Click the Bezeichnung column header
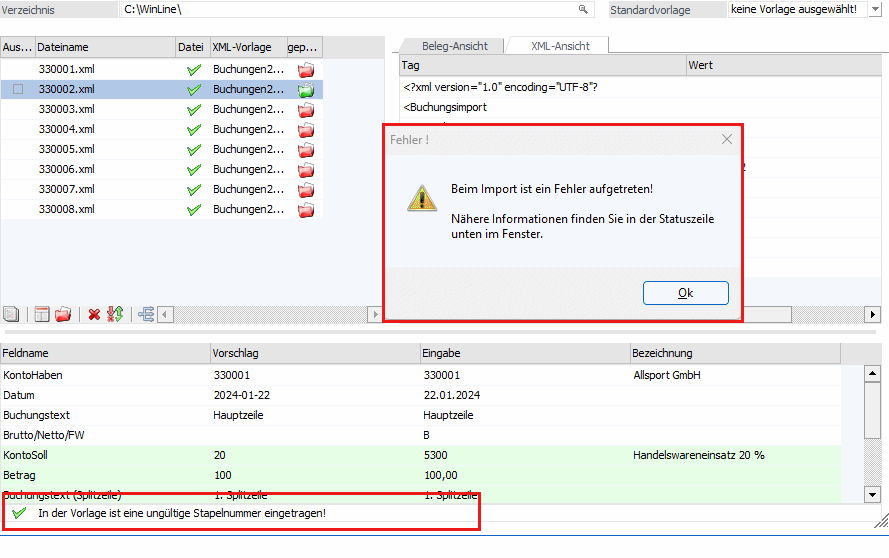889x558 pixels. pyautogui.click(x=735, y=353)
